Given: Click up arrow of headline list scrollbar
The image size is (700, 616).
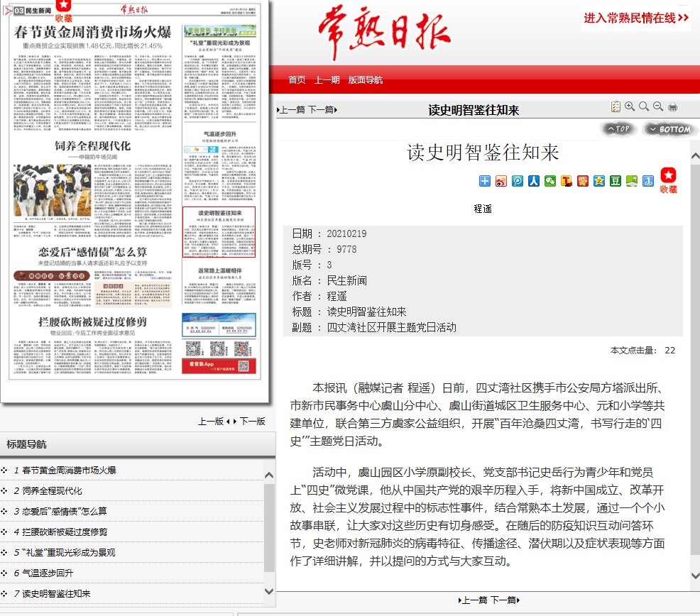Looking at the screenshot, I should [x=269, y=475].
